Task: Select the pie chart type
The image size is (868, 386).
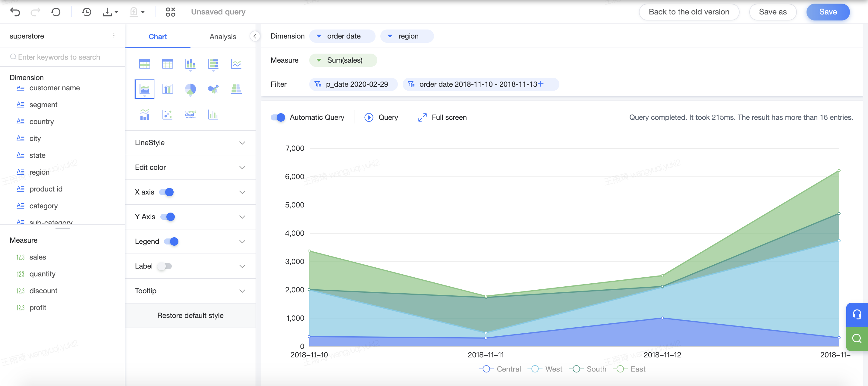Action: click(x=190, y=89)
